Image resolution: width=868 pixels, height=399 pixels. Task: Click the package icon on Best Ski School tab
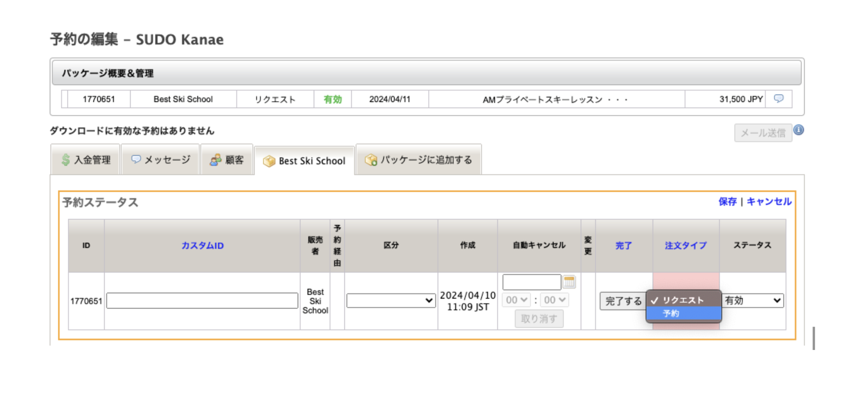tap(270, 161)
